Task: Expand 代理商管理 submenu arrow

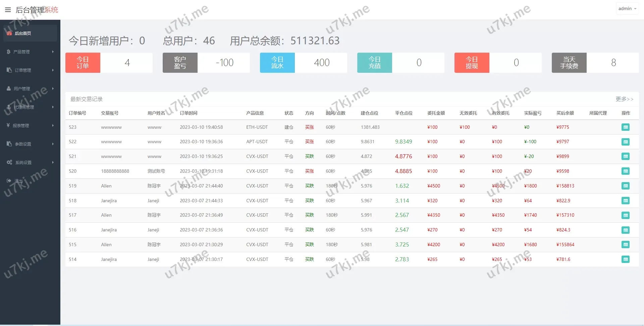Action: coord(53,107)
